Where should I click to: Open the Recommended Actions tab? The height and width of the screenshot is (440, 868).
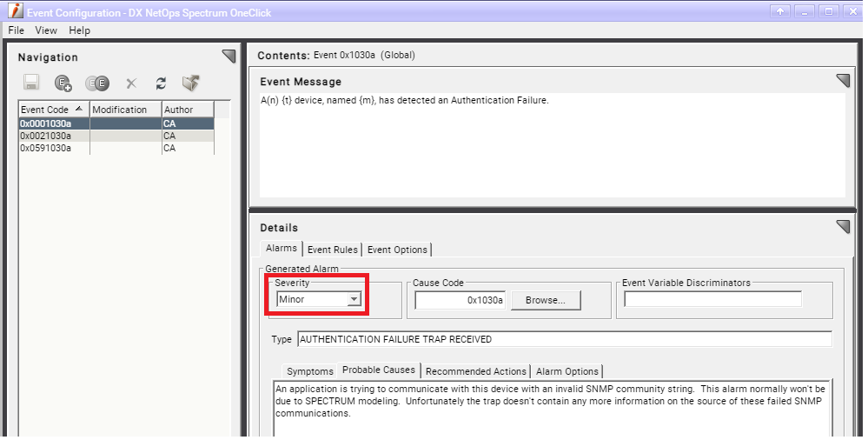(476, 371)
